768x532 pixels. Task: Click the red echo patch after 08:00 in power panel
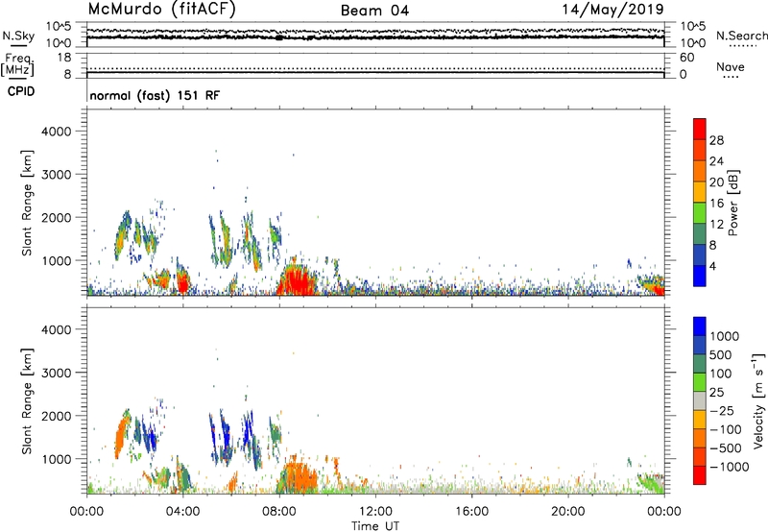coord(296,281)
